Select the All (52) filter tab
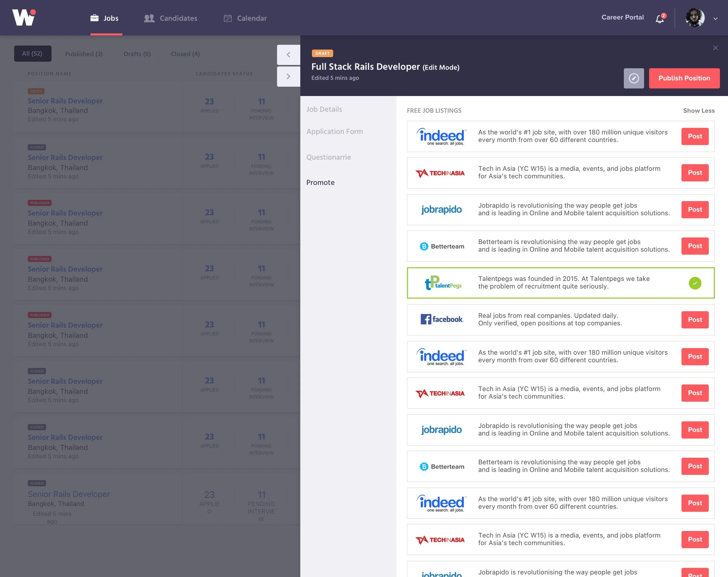 click(32, 54)
